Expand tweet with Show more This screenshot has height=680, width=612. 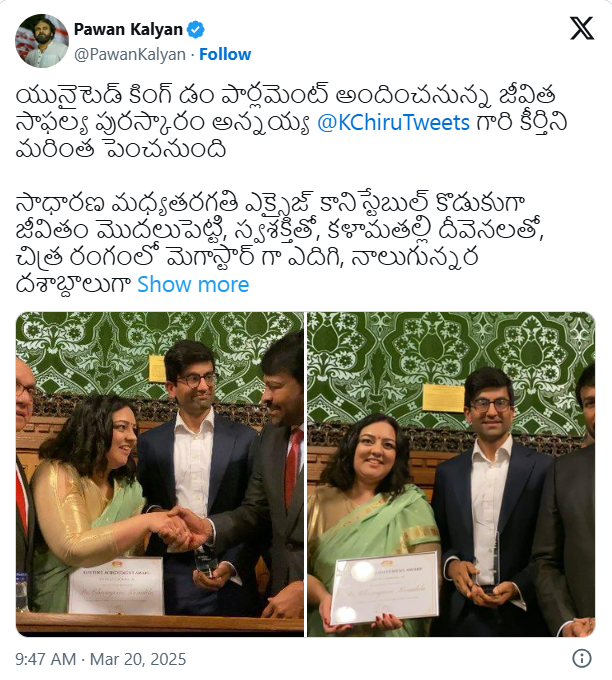193,284
